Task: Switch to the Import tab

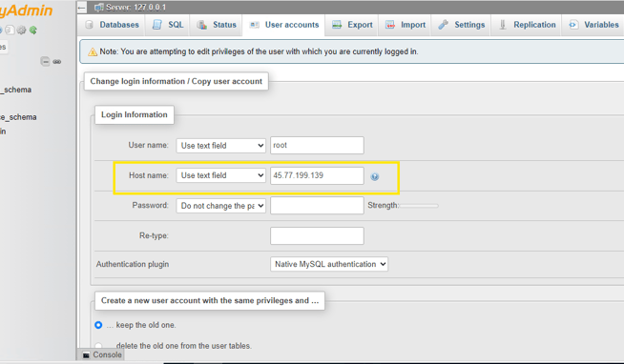Action: pos(406,25)
